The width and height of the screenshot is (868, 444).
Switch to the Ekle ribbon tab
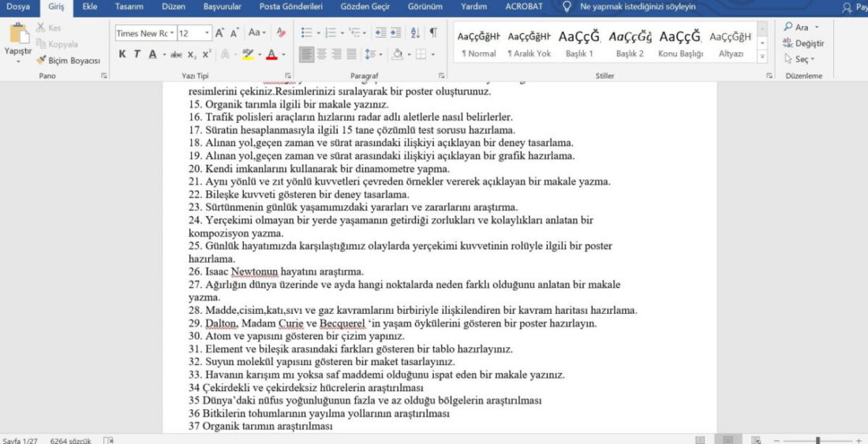tap(90, 7)
